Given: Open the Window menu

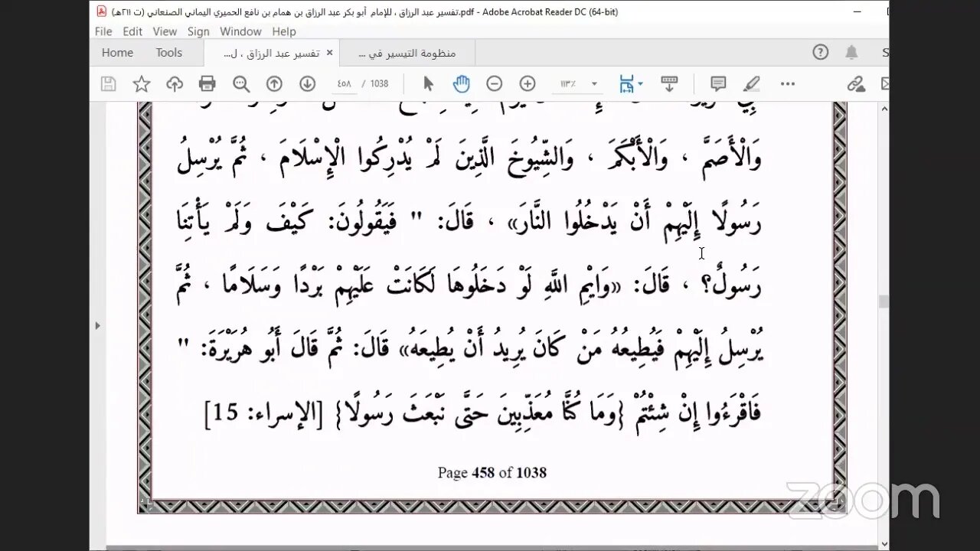Looking at the screenshot, I should pos(240,31).
